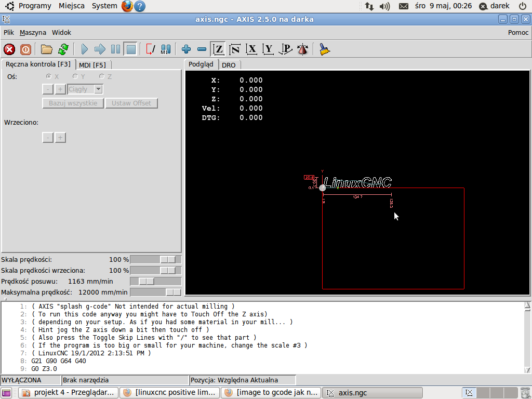Jog axis in the plus direction
532x399 pixels.
point(60,89)
